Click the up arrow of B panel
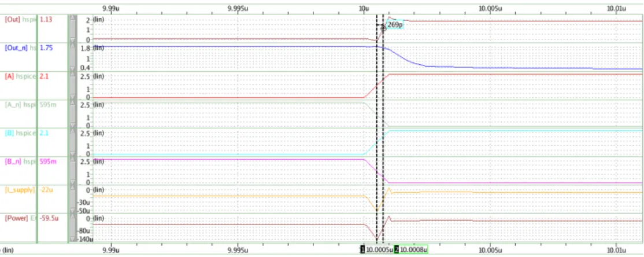This screenshot has width=644, height=257. pyautogui.click(x=73, y=131)
